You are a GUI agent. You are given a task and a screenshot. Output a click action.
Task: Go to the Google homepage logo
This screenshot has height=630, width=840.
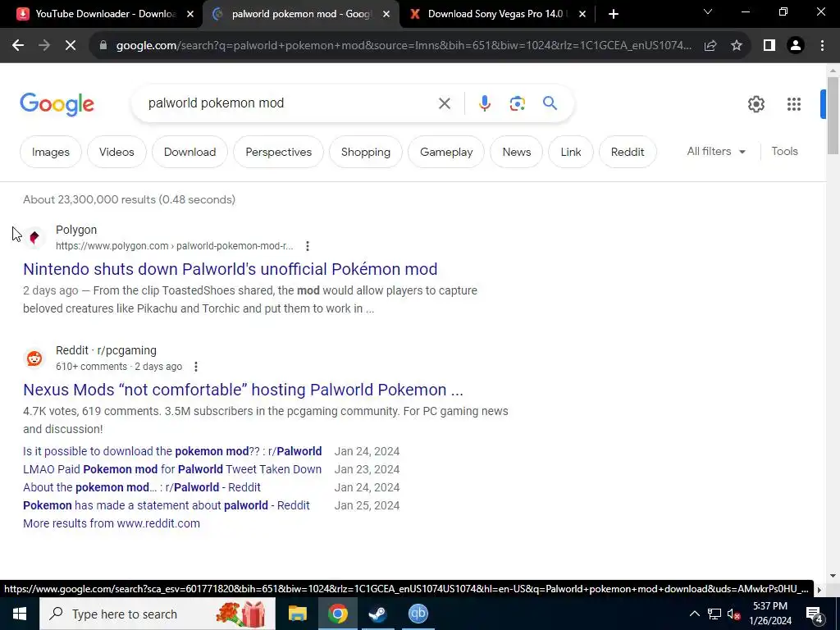pos(57,104)
